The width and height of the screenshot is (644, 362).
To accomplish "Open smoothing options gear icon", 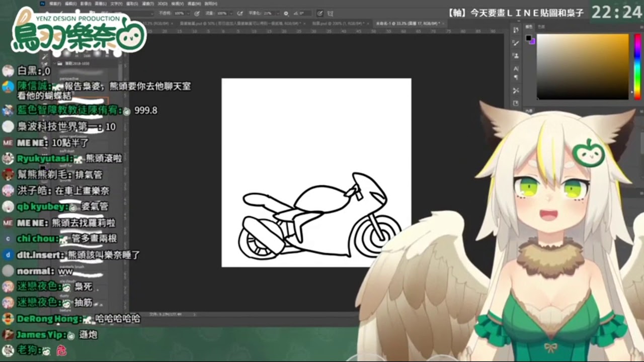I will point(286,14).
